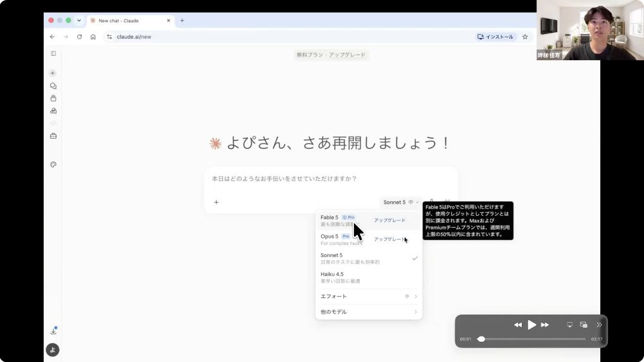This screenshot has height=362, width=644.
Task: Open the toolbox icon in the sidebar
Action: (53, 136)
